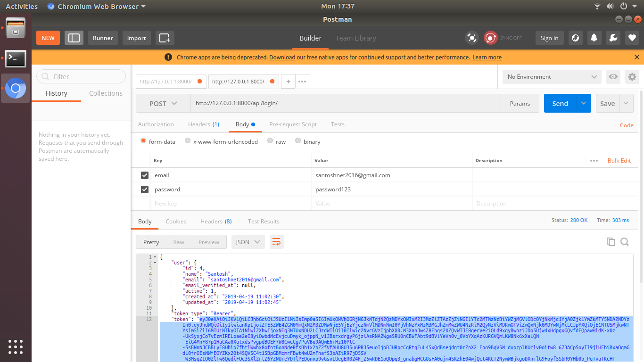Toggle the sidebar layout icon
The width and height of the screenshot is (644, 362).
point(74,38)
